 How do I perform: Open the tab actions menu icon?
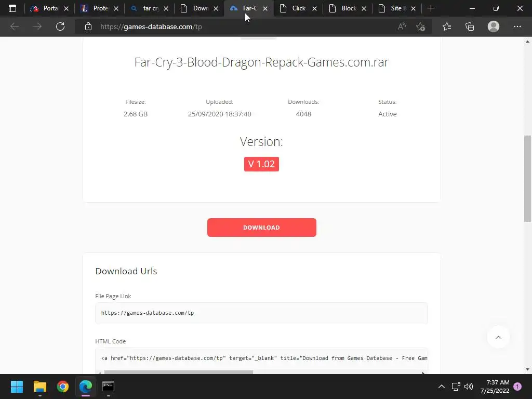pos(12,8)
